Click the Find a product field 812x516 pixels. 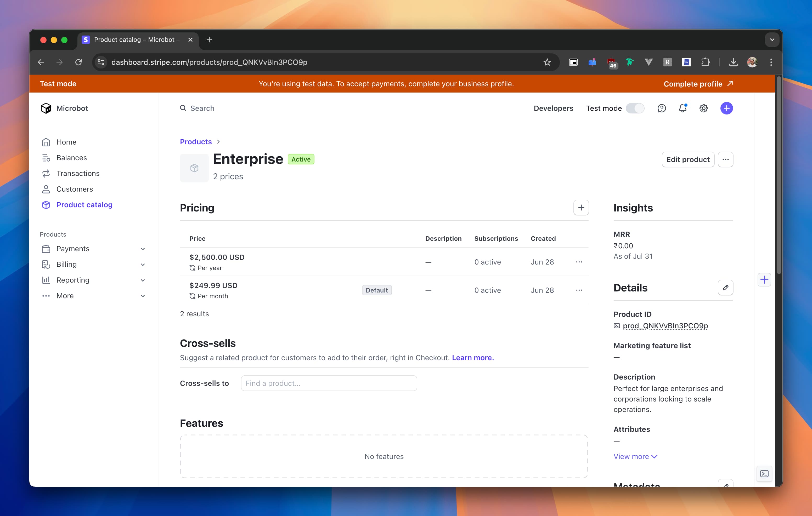coord(329,383)
